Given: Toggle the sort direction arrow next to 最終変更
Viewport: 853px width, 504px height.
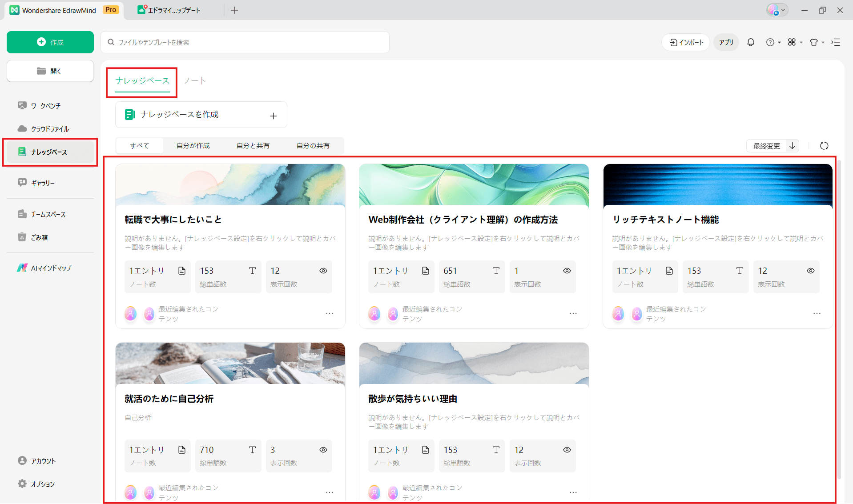Looking at the screenshot, I should (793, 146).
